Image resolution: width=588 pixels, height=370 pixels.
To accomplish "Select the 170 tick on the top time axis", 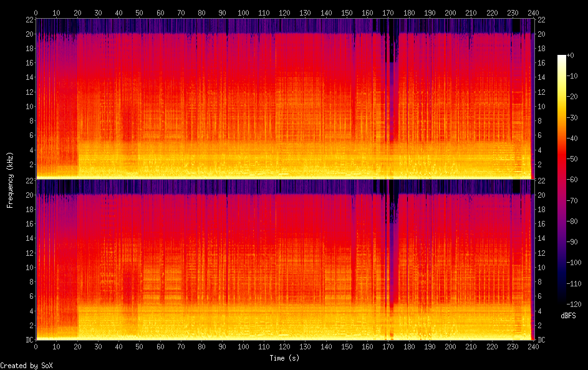I will (x=387, y=12).
